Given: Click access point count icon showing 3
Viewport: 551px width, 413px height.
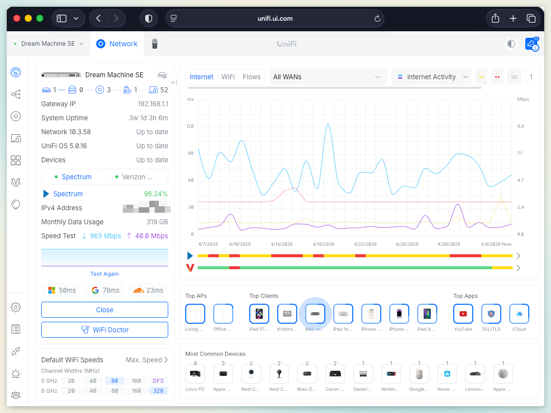Looking at the screenshot, I should [100, 90].
